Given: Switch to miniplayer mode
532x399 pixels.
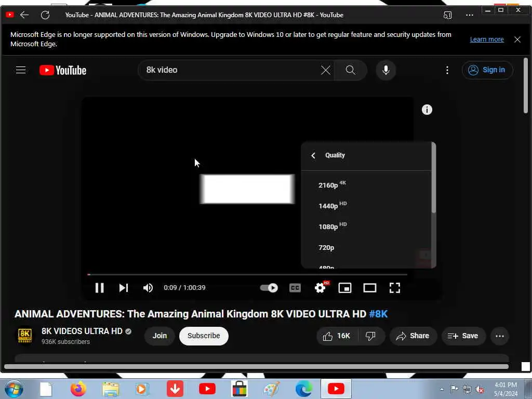Looking at the screenshot, I should pyautogui.click(x=345, y=288).
